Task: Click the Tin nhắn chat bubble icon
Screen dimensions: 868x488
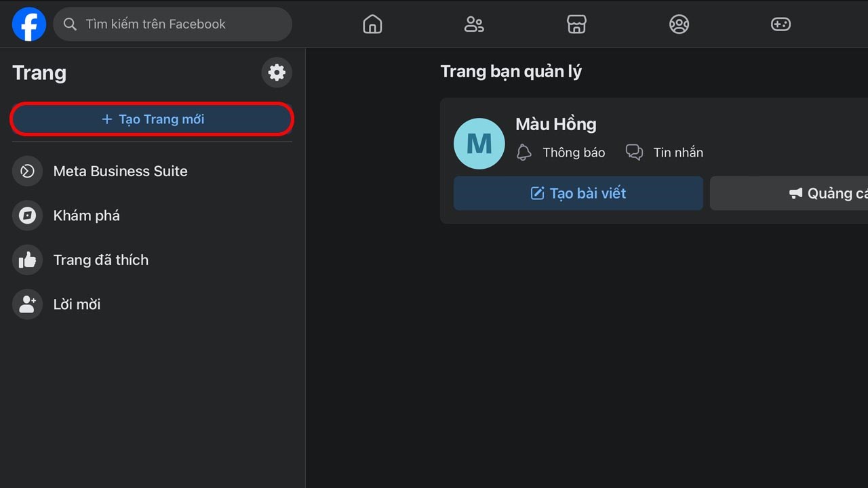Action: (x=634, y=152)
